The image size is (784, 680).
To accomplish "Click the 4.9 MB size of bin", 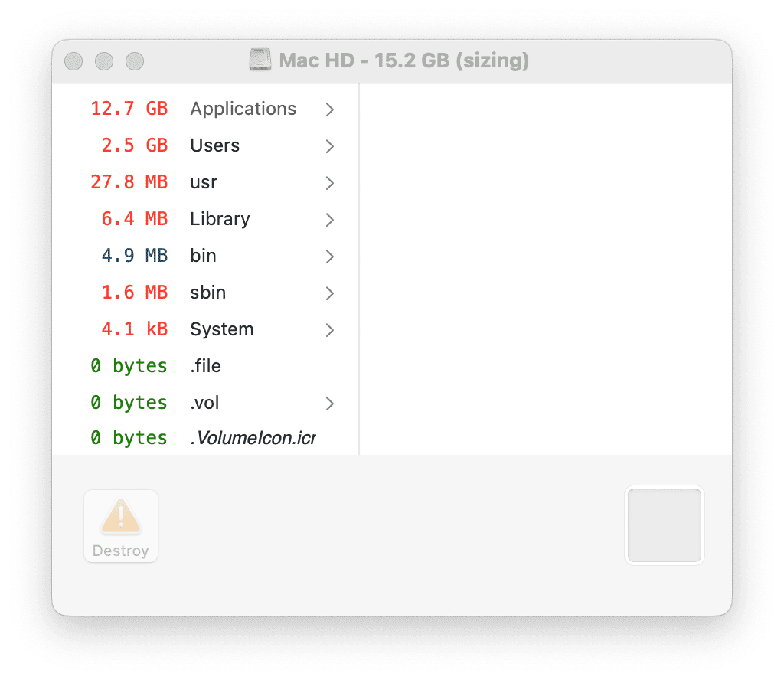I will tap(135, 256).
